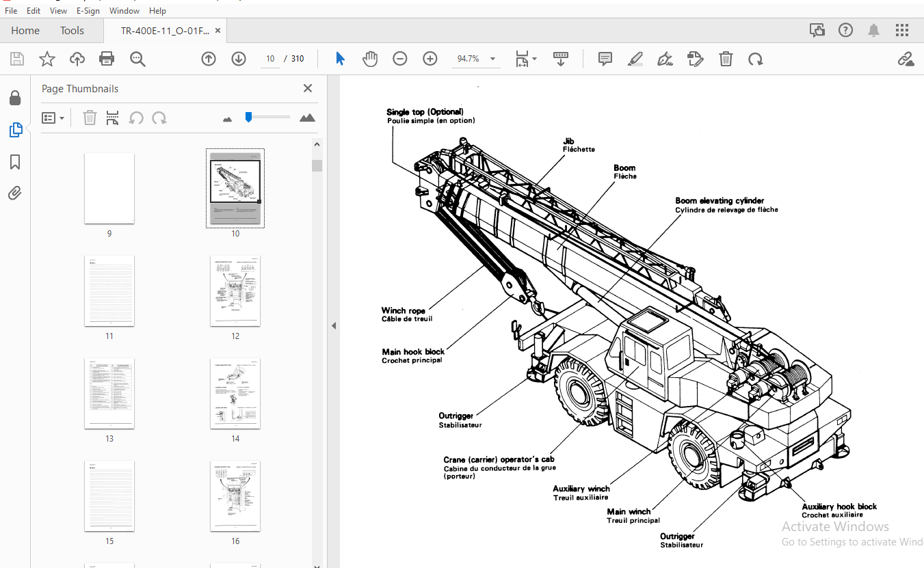Select page 12 thumbnail
Screen dimensions: 924x568
tap(235, 290)
